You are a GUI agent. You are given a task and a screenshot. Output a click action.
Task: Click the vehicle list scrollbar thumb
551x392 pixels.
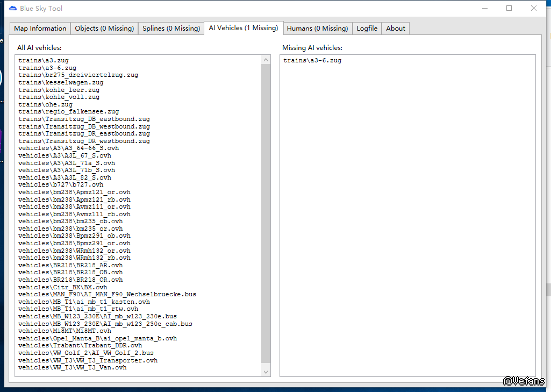pyautogui.click(x=266, y=214)
